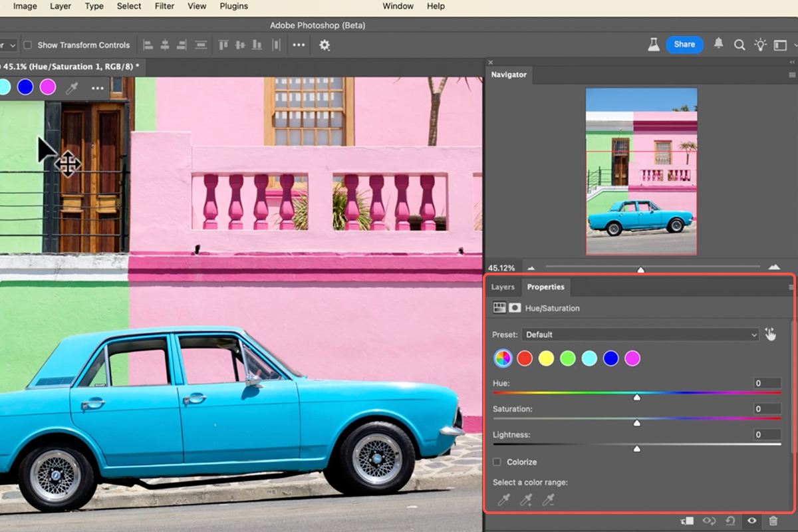The width and height of the screenshot is (798, 532).
Task: Toggle Show Transform Controls
Action: click(27, 45)
